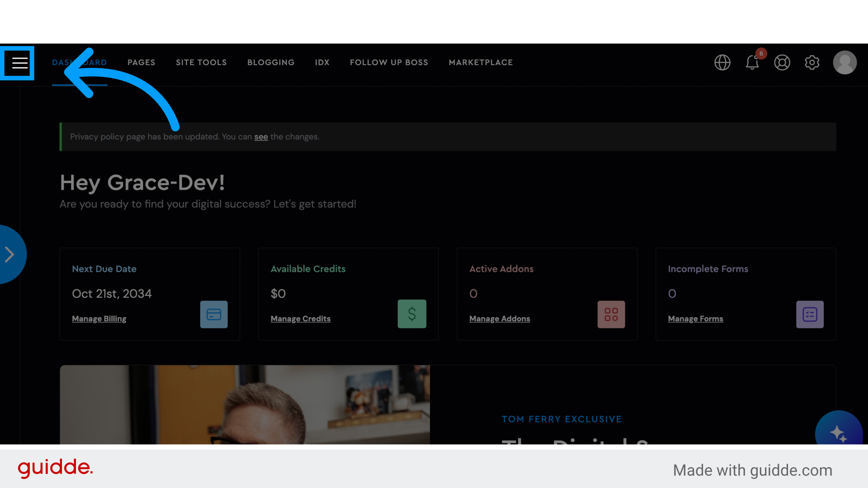868x488 pixels.
Task: Open the support lifebuoy icon
Action: [x=782, y=62]
